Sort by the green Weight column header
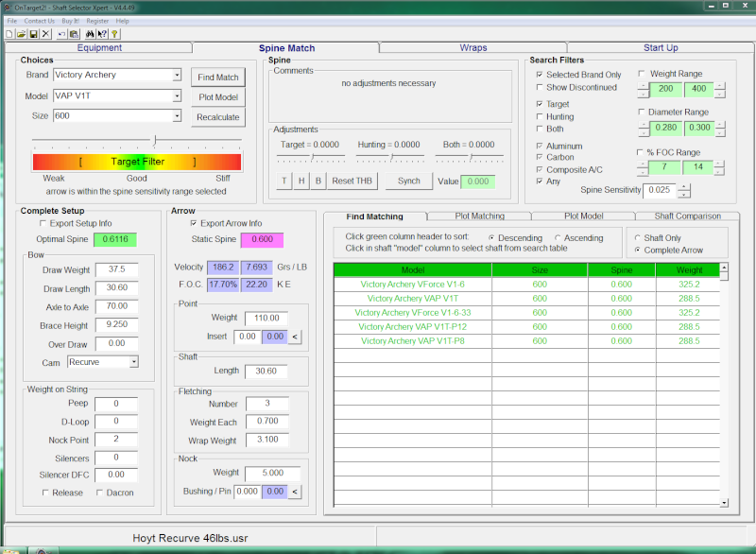Image resolution: width=756 pixels, height=554 pixels. tap(689, 270)
